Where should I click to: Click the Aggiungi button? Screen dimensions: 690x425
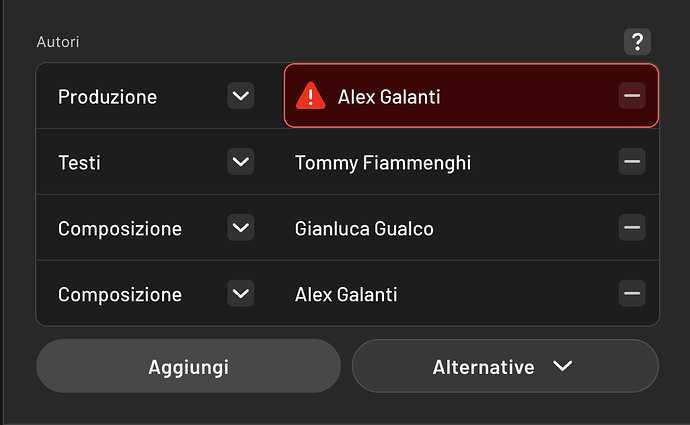[x=188, y=367]
